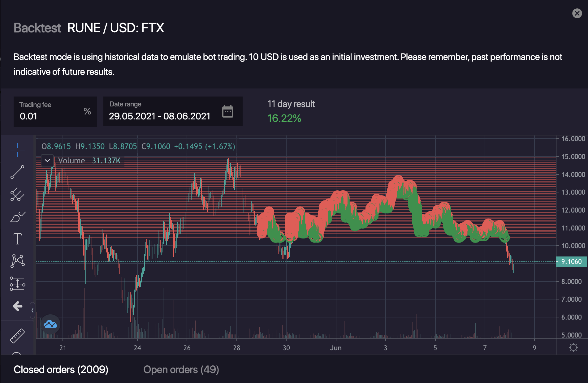The width and height of the screenshot is (588, 383).
Task: Switch to the Open orders tab
Action: point(181,370)
